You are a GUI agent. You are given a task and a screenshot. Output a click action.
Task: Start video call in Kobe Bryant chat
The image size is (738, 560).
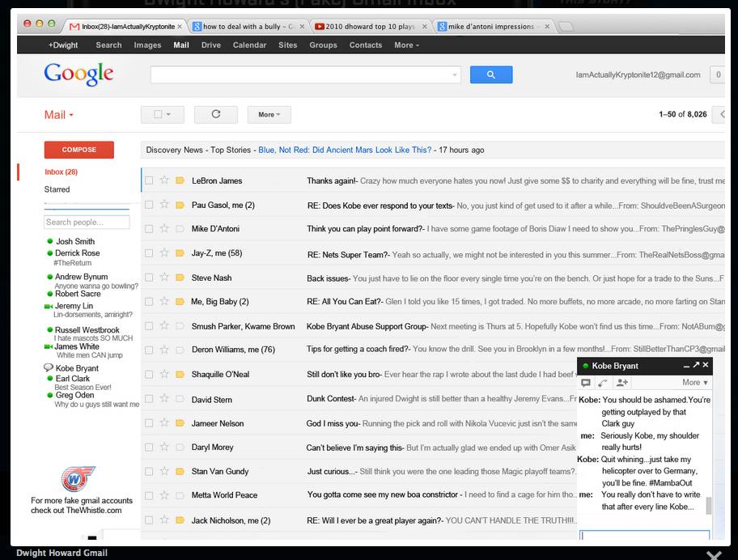pos(586,383)
